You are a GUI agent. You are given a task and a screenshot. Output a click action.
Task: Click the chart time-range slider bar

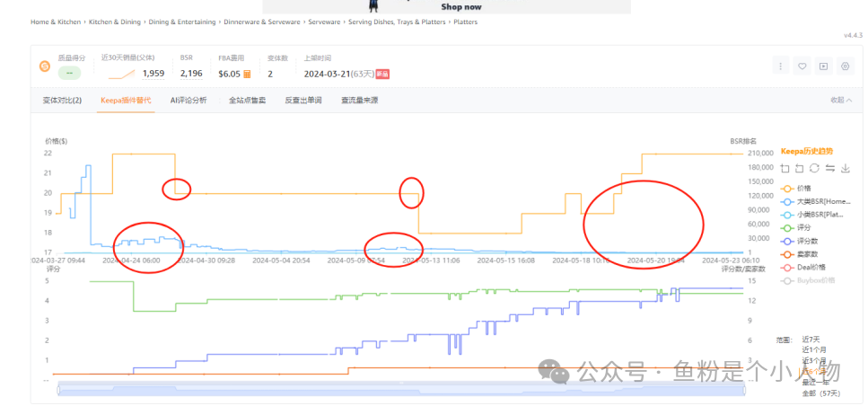[401, 390]
